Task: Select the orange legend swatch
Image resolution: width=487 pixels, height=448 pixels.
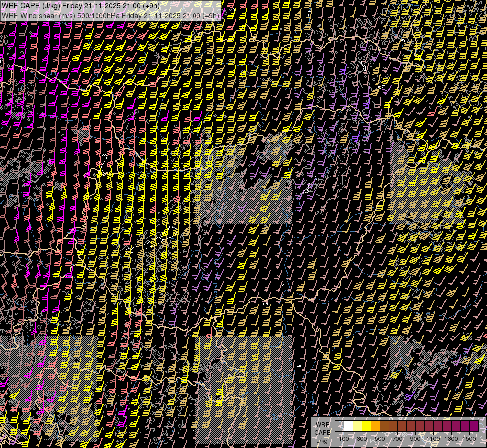Action: [x=375, y=426]
